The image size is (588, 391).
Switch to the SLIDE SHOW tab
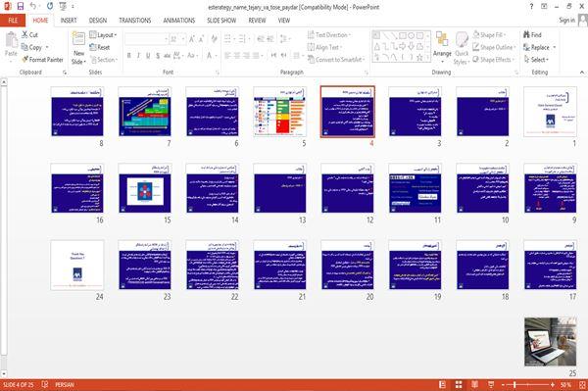pyautogui.click(x=221, y=21)
